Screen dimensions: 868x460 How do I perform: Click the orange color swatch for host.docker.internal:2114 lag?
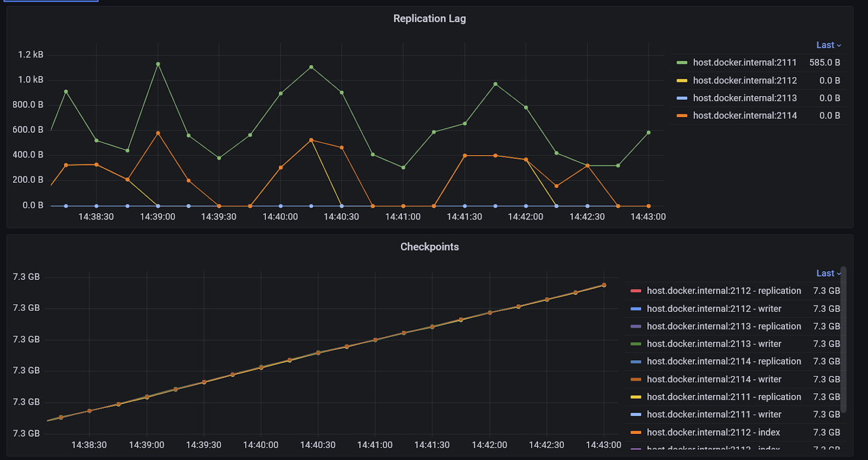pos(682,116)
